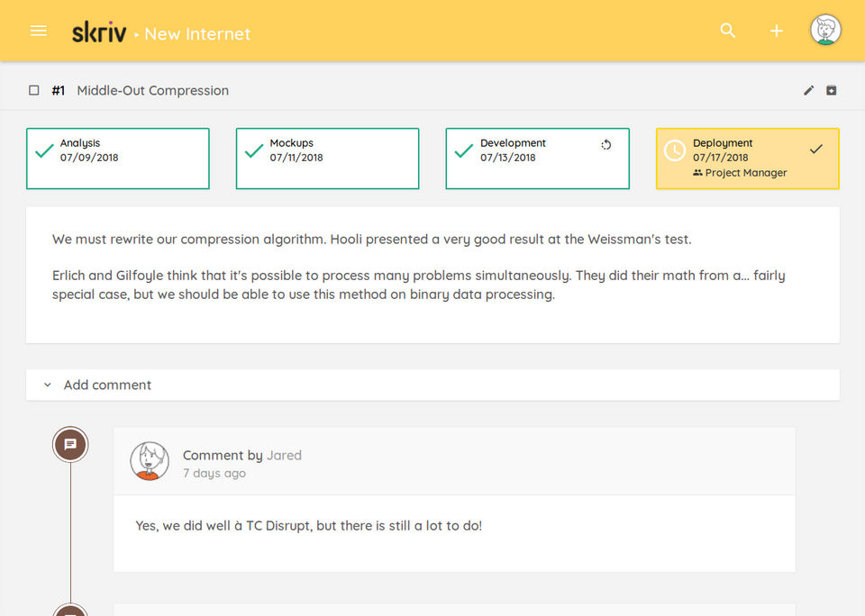Click the clock icon on the Deployment step
The height and width of the screenshot is (616, 865).
675,150
